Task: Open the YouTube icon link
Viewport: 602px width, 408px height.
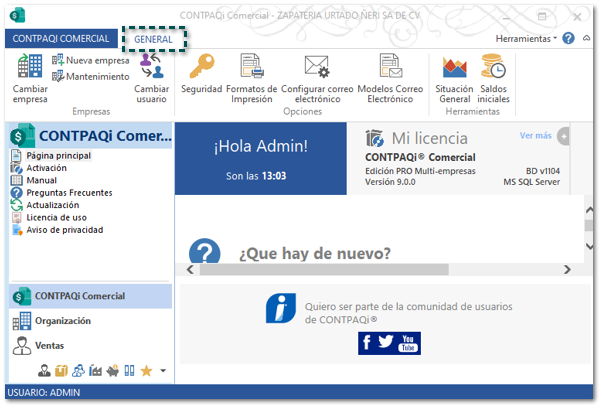Action: click(408, 343)
